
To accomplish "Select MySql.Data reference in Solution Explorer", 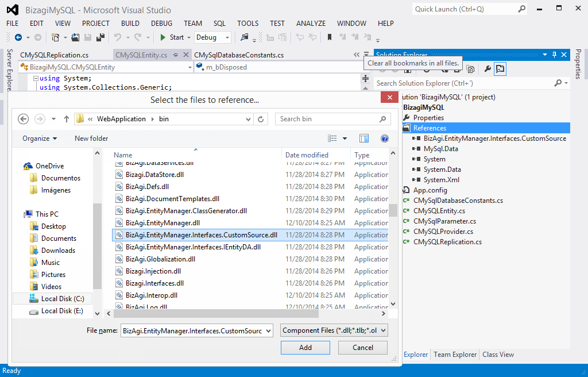I will [x=440, y=149].
